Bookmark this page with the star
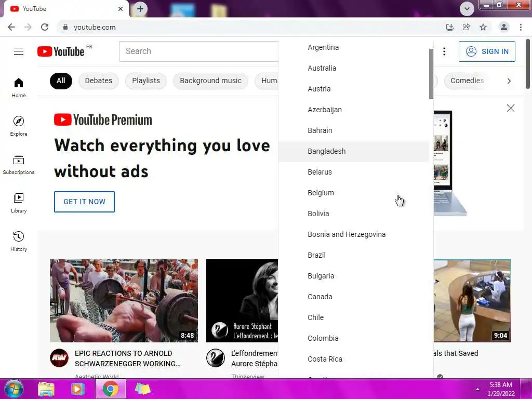Image resolution: width=532 pixels, height=399 pixels. click(x=483, y=27)
